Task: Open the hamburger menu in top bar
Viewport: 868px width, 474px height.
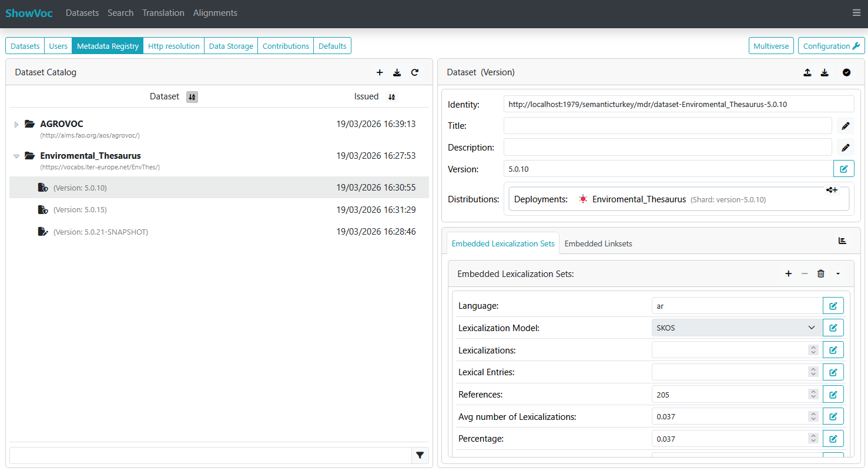Action: 856,13
